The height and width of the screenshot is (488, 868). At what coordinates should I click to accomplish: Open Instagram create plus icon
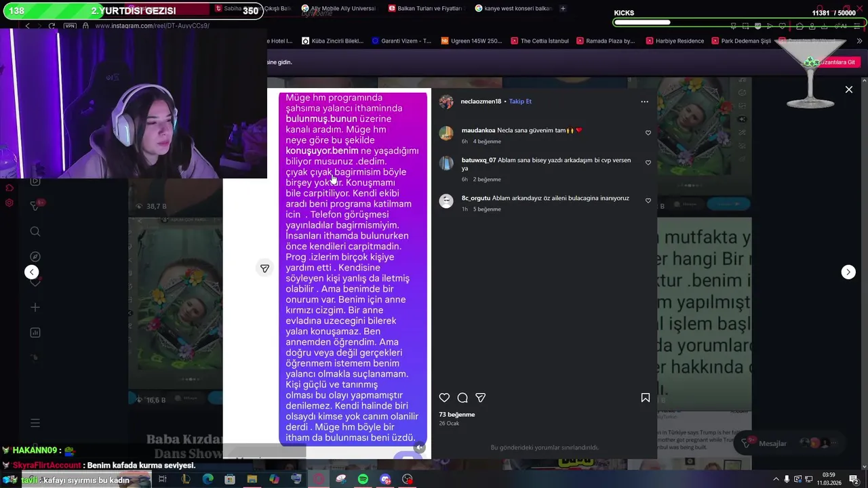[x=35, y=308]
